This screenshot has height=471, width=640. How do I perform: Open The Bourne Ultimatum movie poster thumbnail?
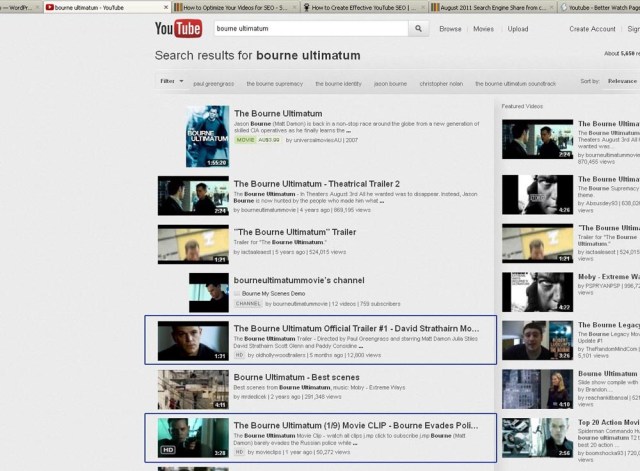point(207,136)
